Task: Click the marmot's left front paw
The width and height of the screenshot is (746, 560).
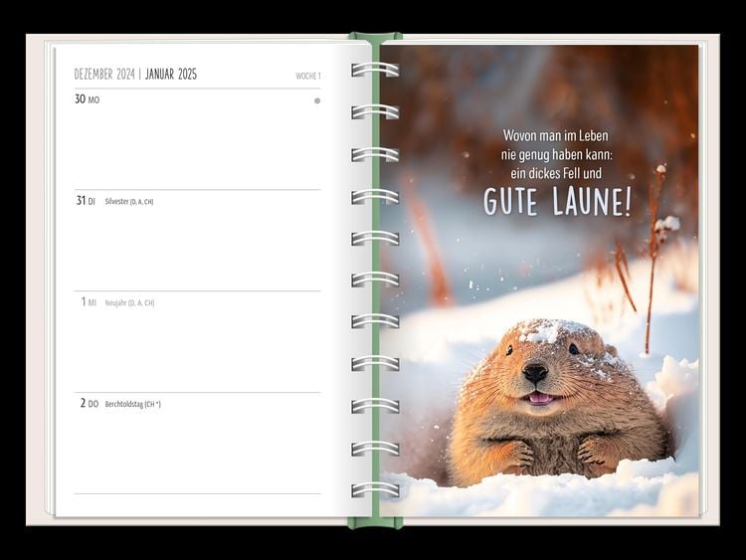Action: (517, 453)
